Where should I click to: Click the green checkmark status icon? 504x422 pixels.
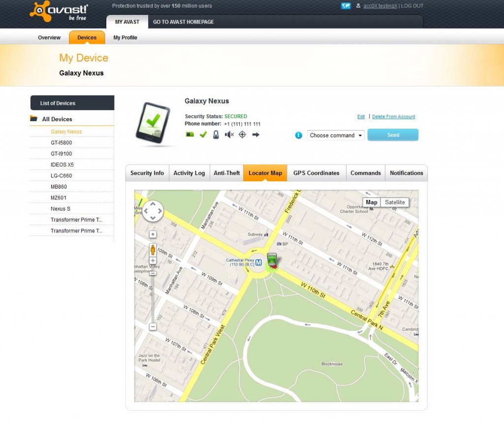(203, 134)
